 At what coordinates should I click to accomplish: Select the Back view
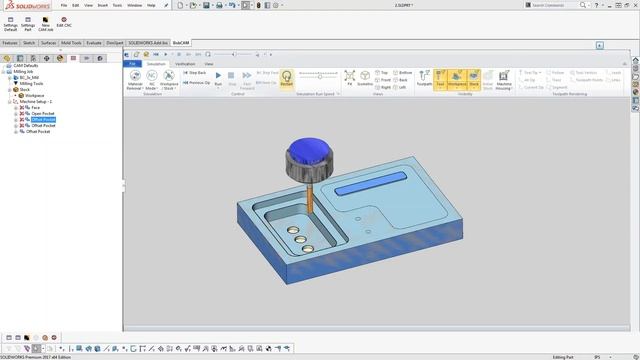point(400,80)
